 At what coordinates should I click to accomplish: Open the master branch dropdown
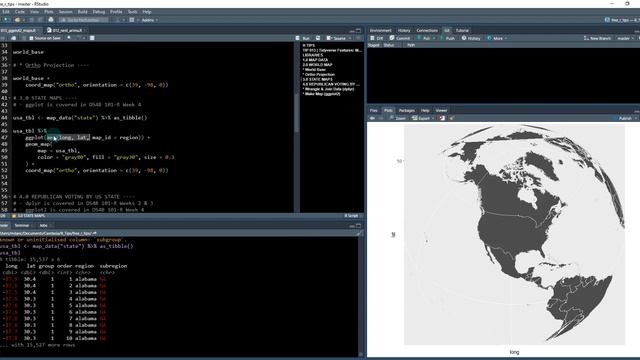(625, 38)
